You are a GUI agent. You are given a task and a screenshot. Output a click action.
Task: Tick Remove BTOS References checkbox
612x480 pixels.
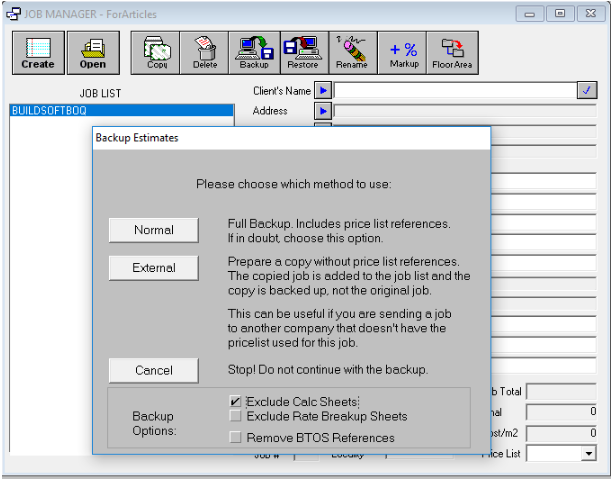tap(235, 437)
